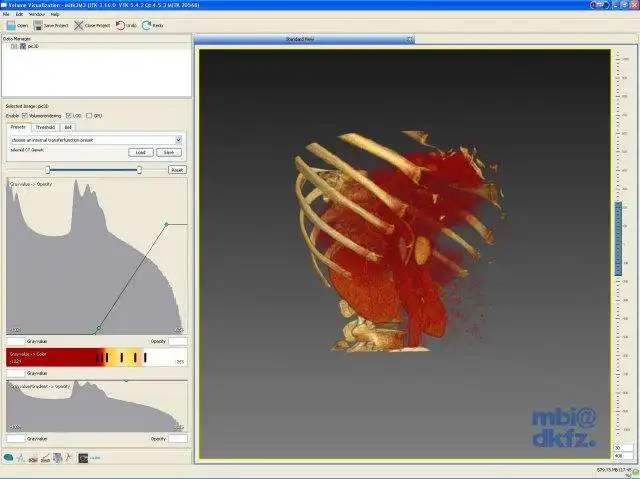Viewport: 640px width, 479px height.
Task: Click the right handle of range slider
Action: click(139, 170)
